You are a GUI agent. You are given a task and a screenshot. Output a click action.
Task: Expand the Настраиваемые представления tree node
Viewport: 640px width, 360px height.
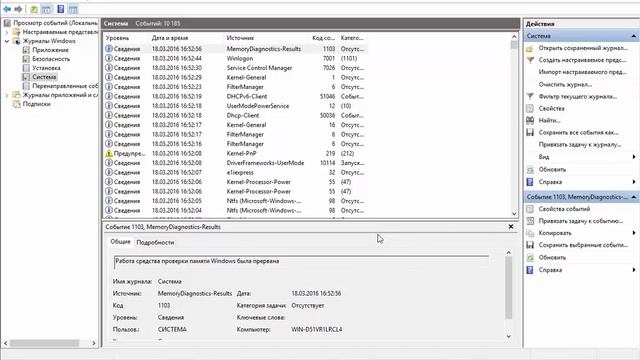pos(7,32)
